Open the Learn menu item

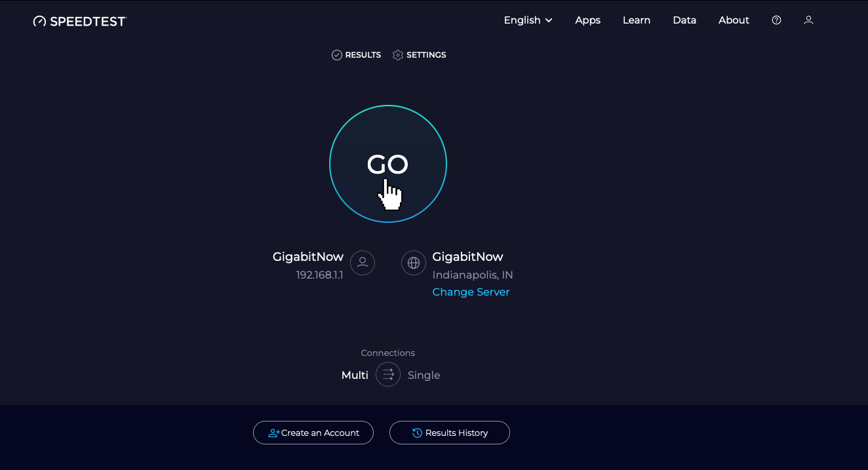pos(637,20)
